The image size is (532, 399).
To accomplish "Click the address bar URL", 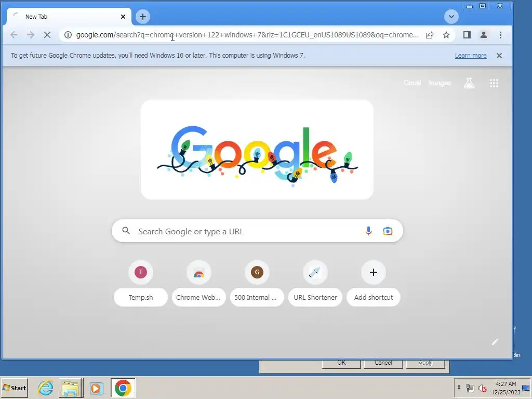I will click(x=247, y=35).
